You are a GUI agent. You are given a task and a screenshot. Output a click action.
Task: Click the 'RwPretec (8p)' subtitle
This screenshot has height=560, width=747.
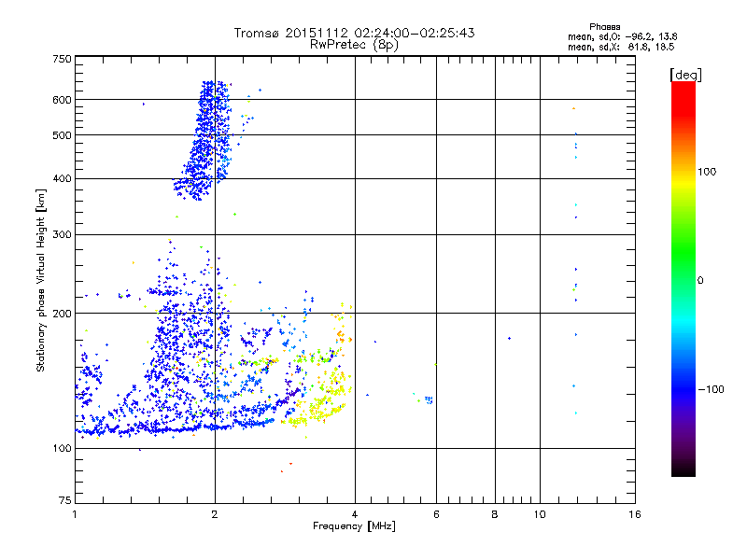point(354,45)
